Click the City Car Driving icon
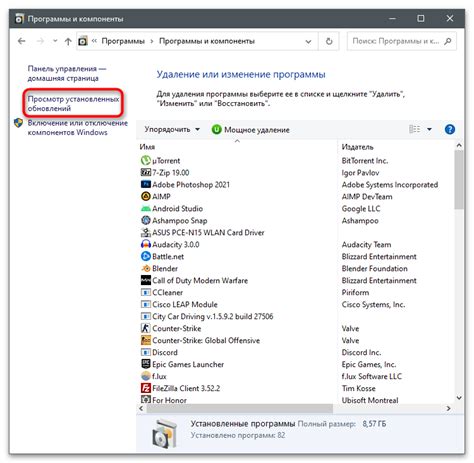The width and height of the screenshot is (474, 463). pos(146,317)
